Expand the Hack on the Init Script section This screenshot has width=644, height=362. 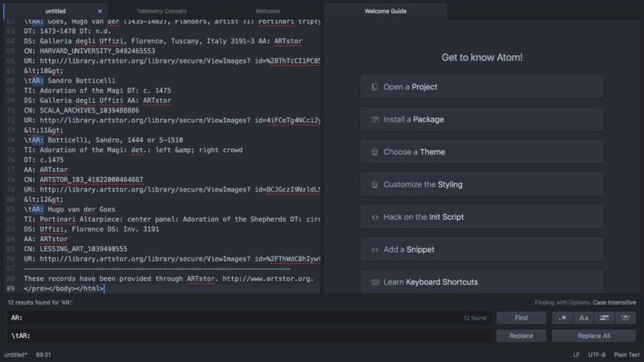[482, 216]
